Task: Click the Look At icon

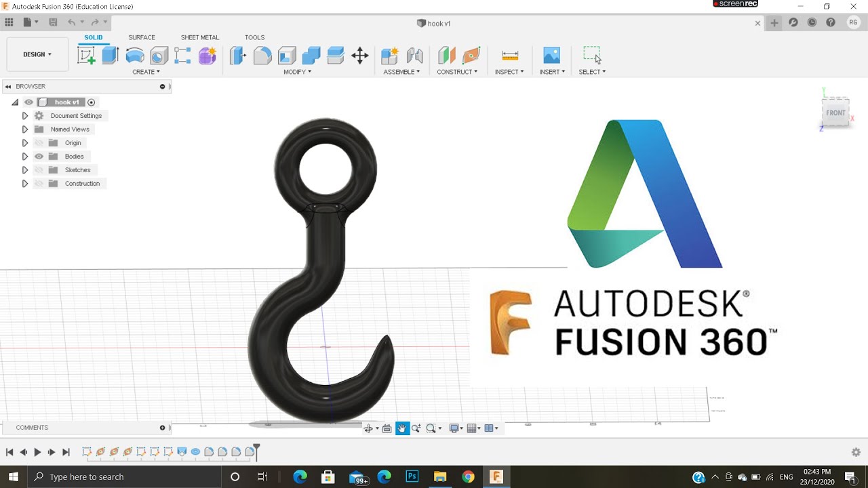Action: pos(387,428)
